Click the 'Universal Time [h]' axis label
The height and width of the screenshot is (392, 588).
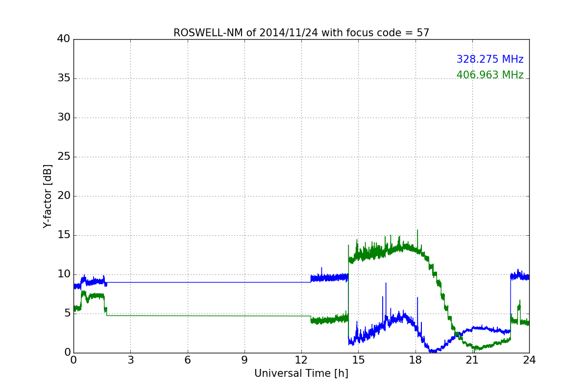pyautogui.click(x=301, y=373)
